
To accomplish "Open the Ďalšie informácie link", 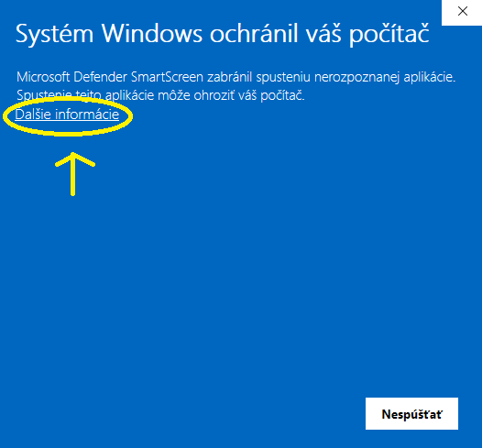I will point(67,115).
